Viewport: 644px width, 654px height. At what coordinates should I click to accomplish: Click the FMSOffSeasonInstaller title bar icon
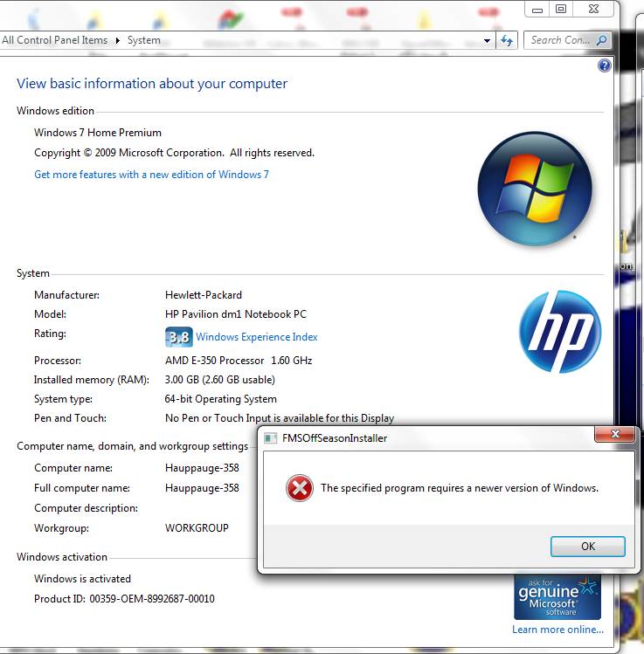269,438
